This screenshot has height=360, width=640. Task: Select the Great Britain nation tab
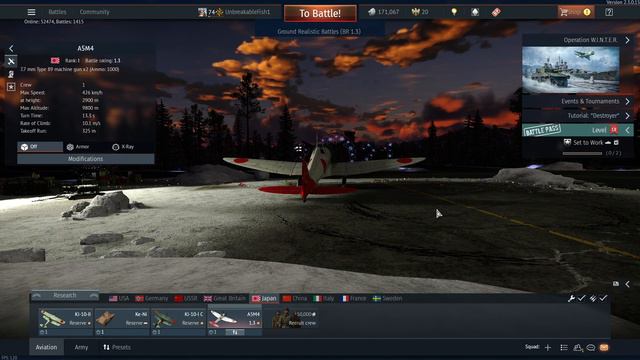coord(225,298)
